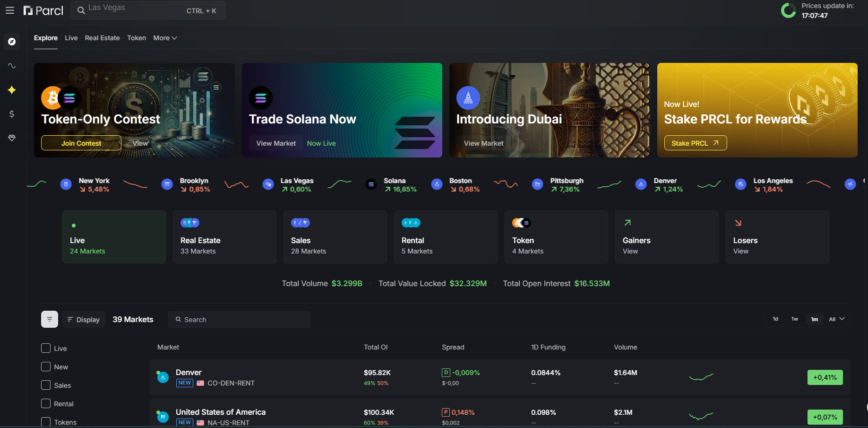Switch to the Real Estate tab
The height and width of the screenshot is (428, 868).
(102, 38)
